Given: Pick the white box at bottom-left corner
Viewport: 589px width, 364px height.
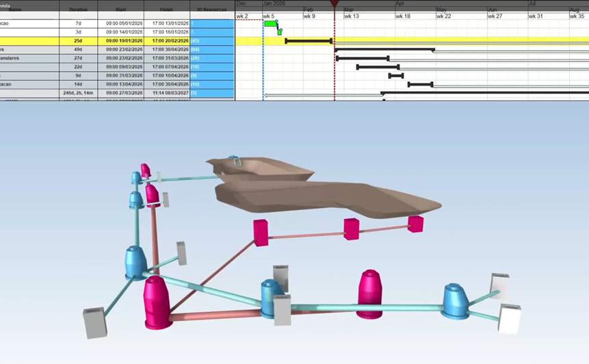Looking at the screenshot, I should 94,323.
